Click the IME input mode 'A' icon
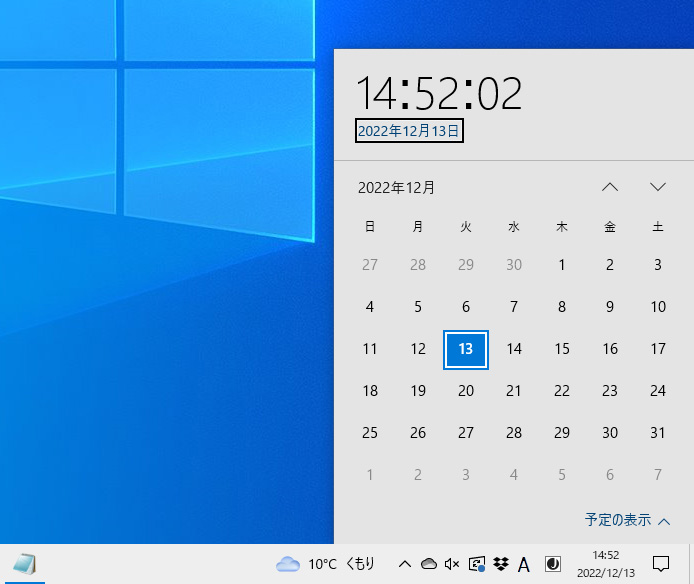This screenshot has width=694, height=584. 524,564
